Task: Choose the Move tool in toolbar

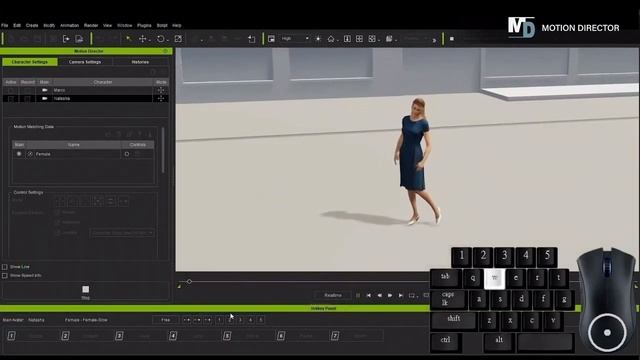Action: pos(142,39)
